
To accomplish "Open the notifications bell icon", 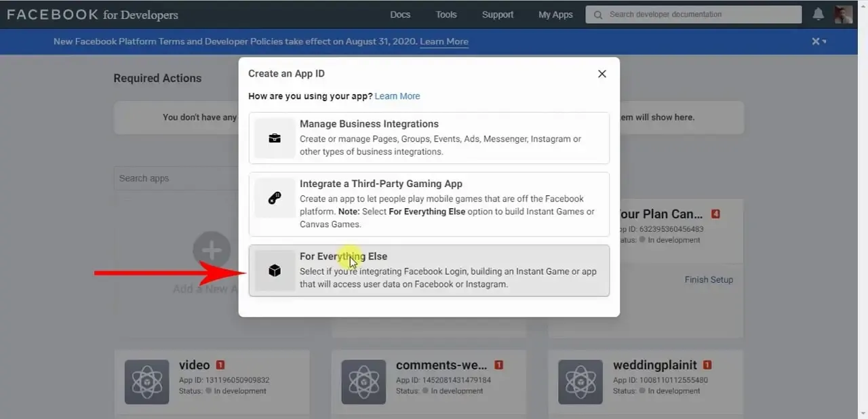I will (x=818, y=14).
